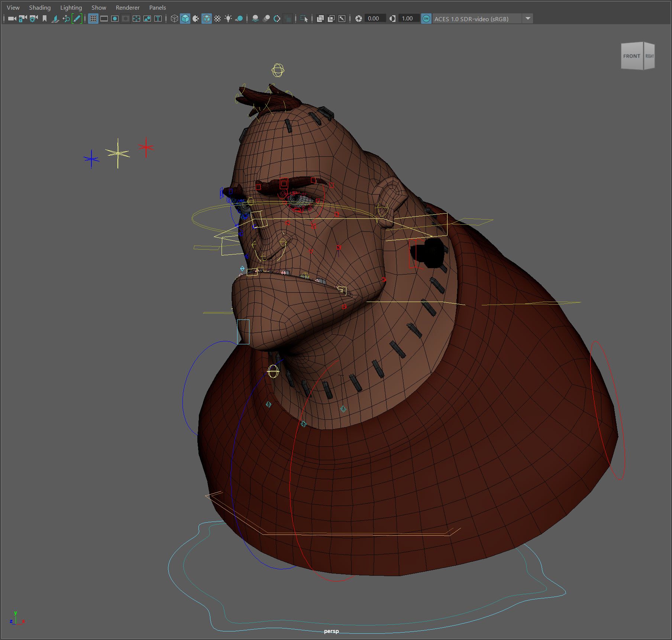This screenshot has width=672, height=640.
Task: Select the red locator star
Action: [146, 147]
